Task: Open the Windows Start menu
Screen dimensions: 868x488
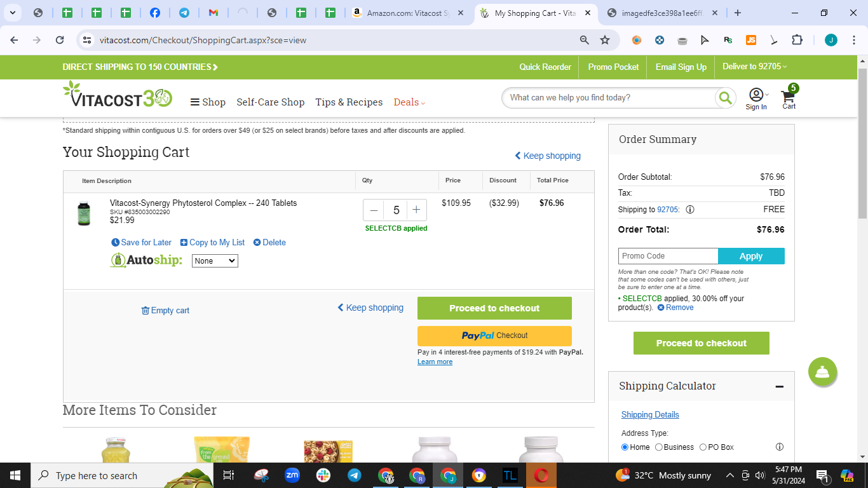Action: (x=15, y=475)
